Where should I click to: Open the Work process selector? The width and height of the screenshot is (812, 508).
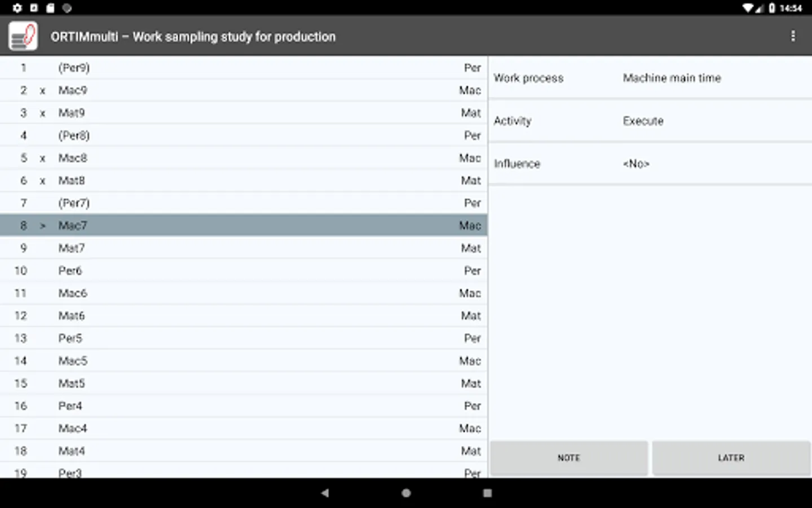coord(650,78)
